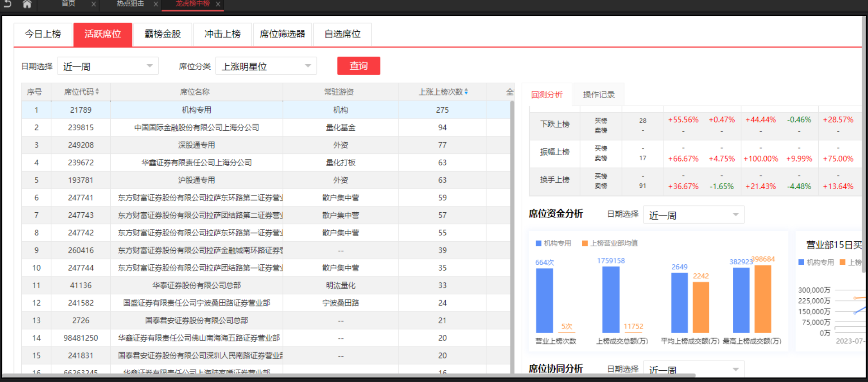Viewport: 868px width, 382px height.
Task: Select row 国泰君安证券股份有限公司总部
Action: point(266,320)
